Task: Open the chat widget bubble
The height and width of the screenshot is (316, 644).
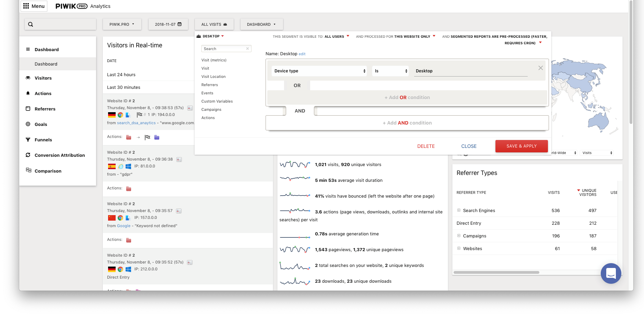Action: 611,273
